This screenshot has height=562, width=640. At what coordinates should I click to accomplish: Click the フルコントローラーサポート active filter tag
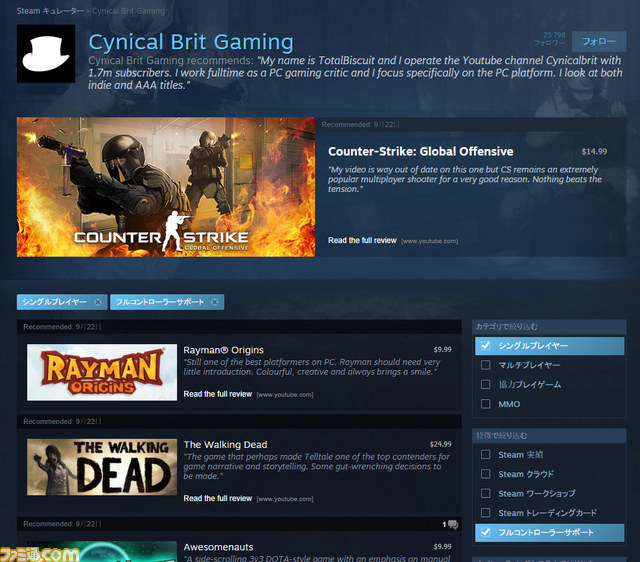[167, 302]
